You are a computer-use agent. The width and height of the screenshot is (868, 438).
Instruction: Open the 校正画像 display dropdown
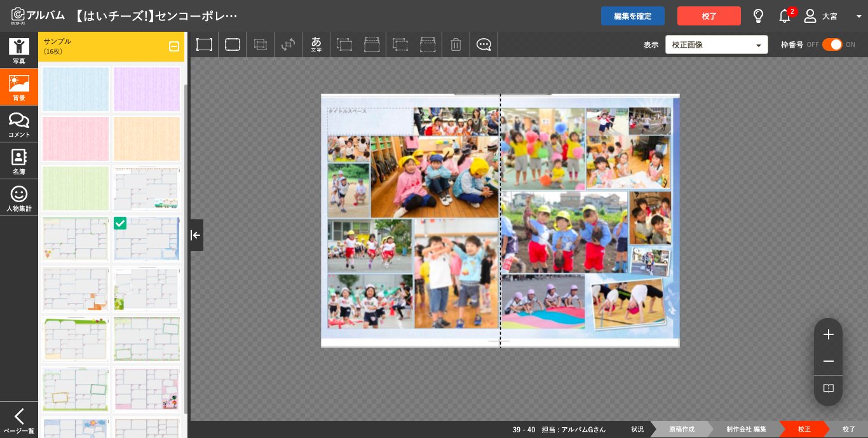(x=716, y=44)
